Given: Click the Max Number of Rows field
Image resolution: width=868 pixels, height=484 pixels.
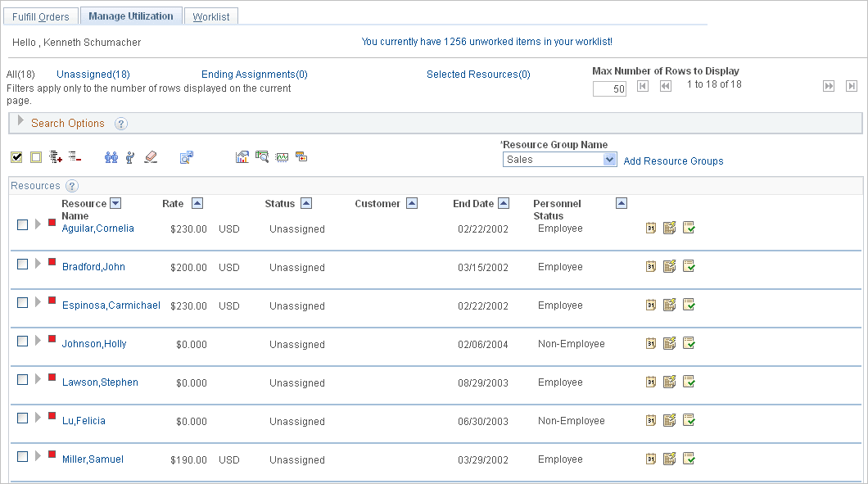Looking at the screenshot, I should coord(609,88).
